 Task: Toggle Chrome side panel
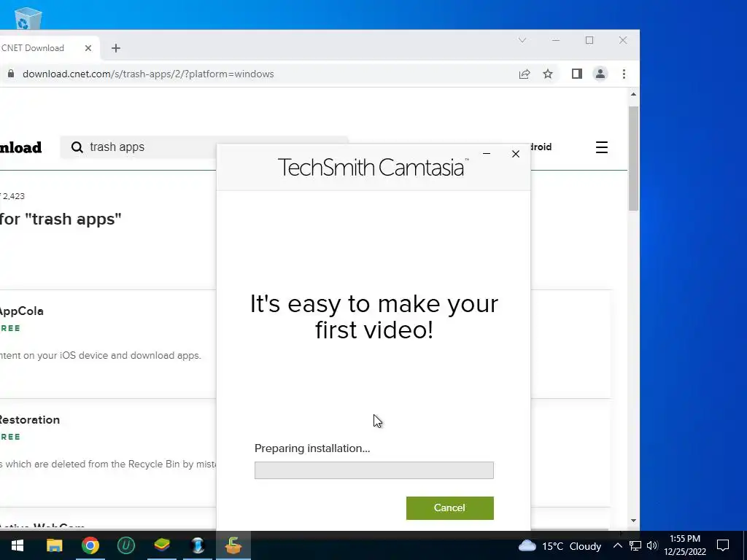576,74
